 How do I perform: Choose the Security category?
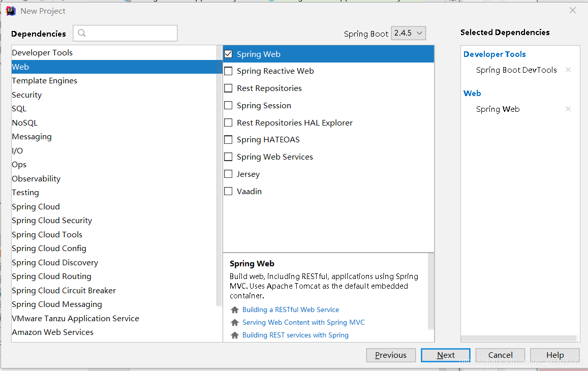click(x=114, y=95)
